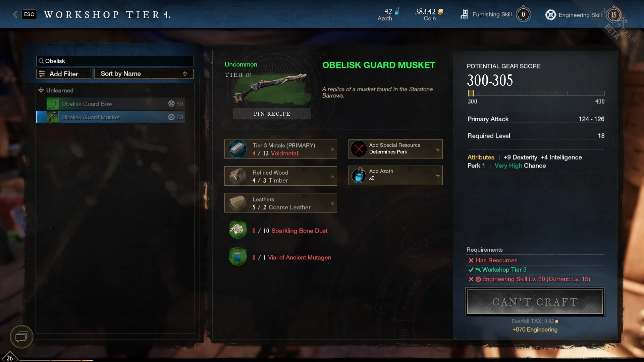The height and width of the screenshot is (362, 644).
Task: Click the back arrow beside ESC
Action: click(x=15, y=14)
